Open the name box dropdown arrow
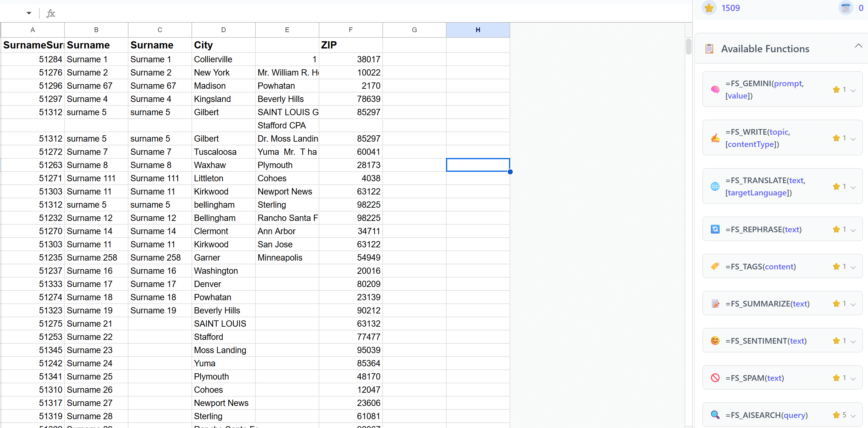The height and width of the screenshot is (428, 868). tap(29, 13)
